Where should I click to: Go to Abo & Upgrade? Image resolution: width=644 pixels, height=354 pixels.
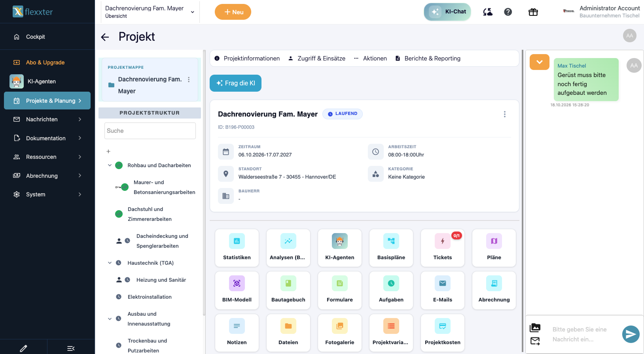45,62
